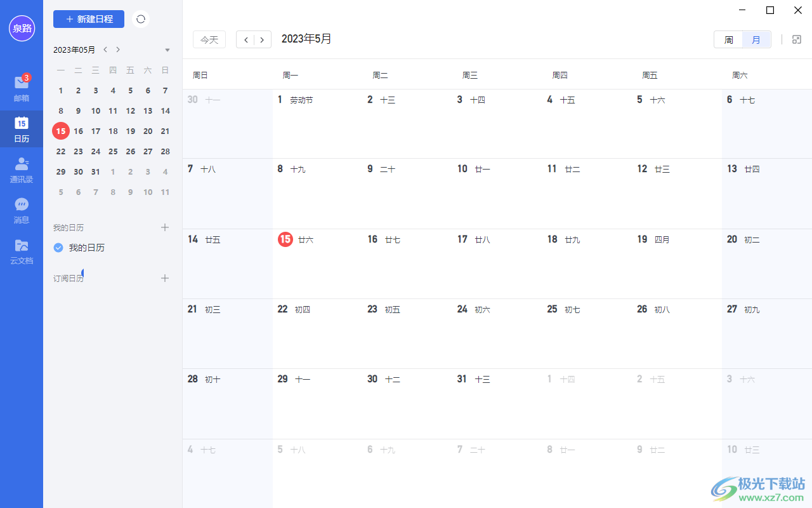This screenshot has width=812, height=508.
Task: Open Contacts (通讯录) in sidebar
Action: click(22, 170)
